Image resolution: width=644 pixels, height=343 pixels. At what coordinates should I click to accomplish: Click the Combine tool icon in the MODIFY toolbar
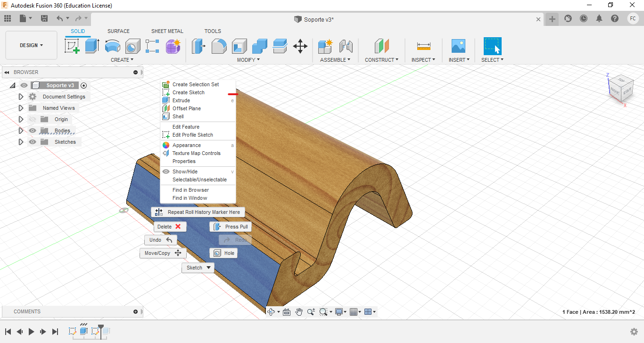point(259,46)
